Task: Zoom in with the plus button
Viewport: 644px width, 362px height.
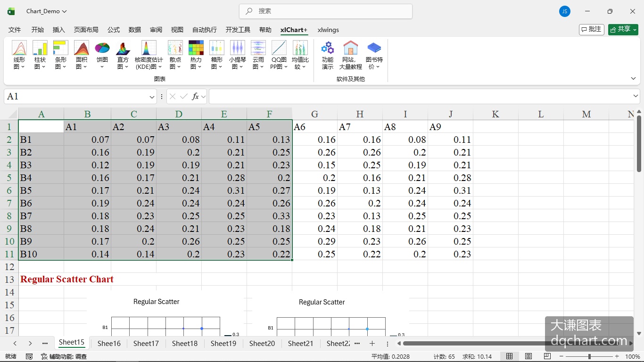Action: pyautogui.click(x=617, y=356)
